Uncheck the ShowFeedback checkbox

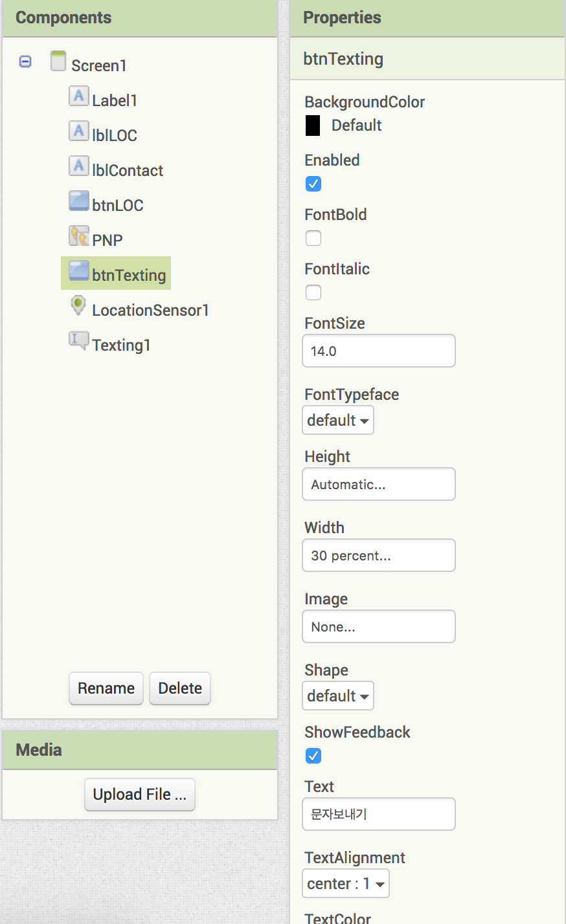[313, 756]
